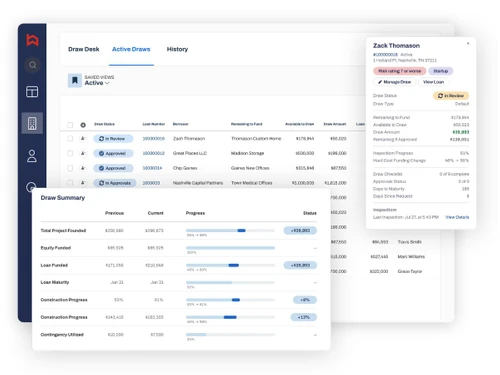Click the Equity Funded progress bar
Viewport: 500px width, 375px height.
(230, 248)
